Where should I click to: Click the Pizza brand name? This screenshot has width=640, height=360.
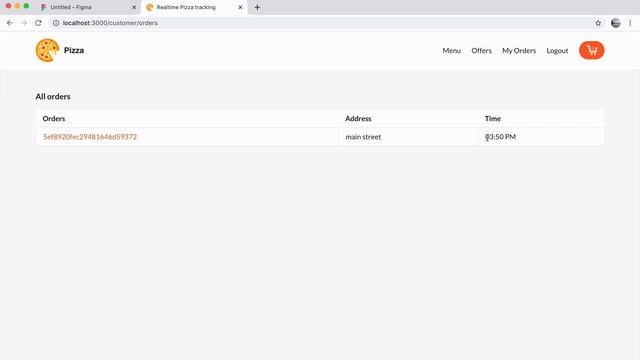[74, 50]
